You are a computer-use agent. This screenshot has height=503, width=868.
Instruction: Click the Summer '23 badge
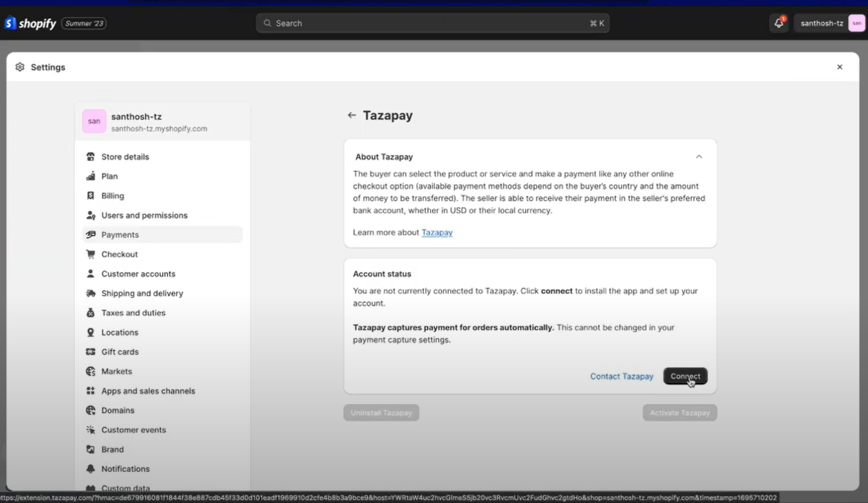84,24
